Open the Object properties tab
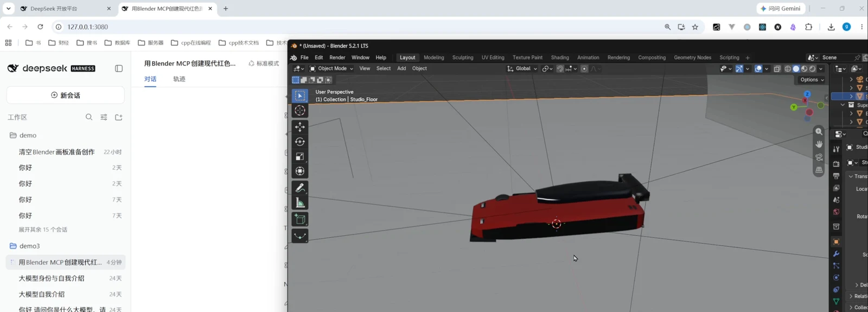Screen dimensions: 868x312 click(836, 242)
